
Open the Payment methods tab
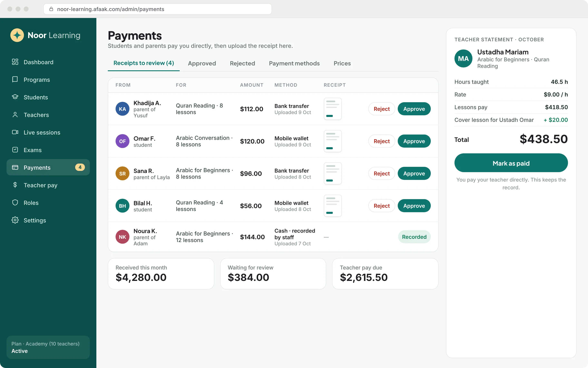[x=294, y=63]
